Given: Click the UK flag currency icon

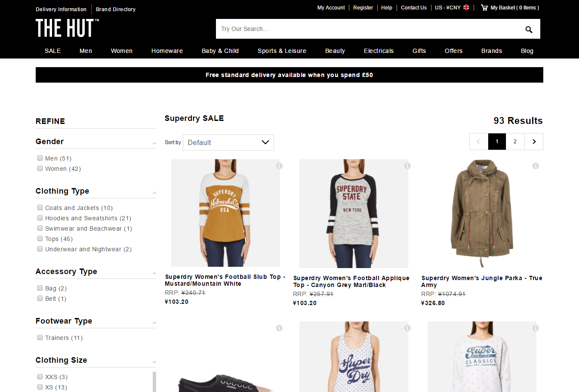Looking at the screenshot, I should [x=466, y=7].
